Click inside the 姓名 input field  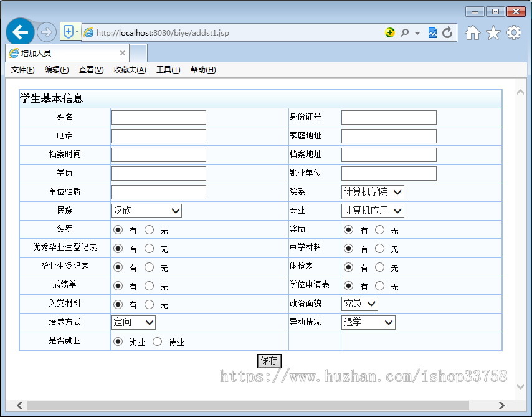click(x=158, y=117)
